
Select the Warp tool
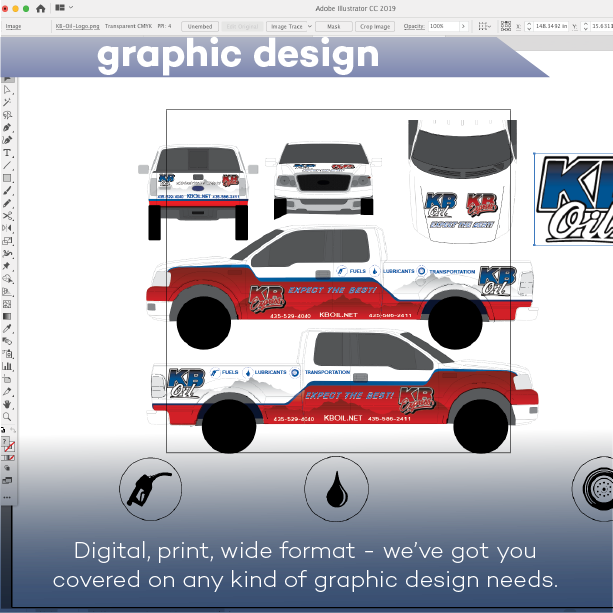tap(7, 254)
